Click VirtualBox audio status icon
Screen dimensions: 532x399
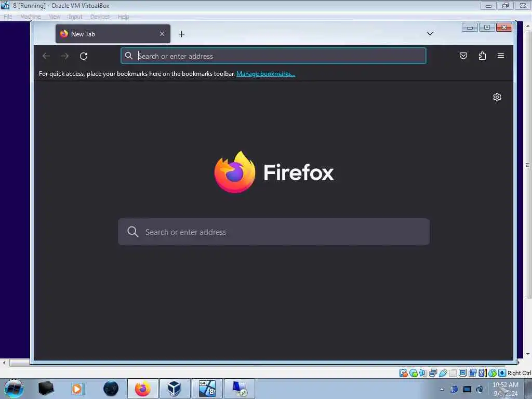423,373
